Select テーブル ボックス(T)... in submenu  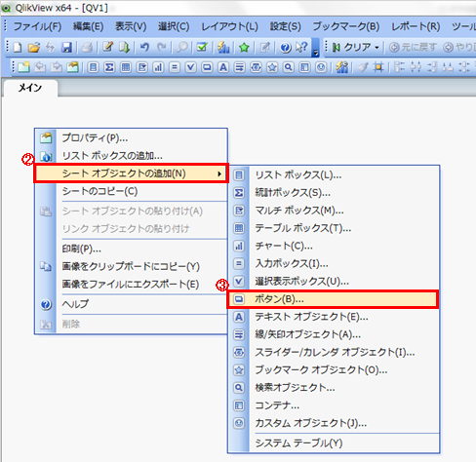[x=334, y=228]
